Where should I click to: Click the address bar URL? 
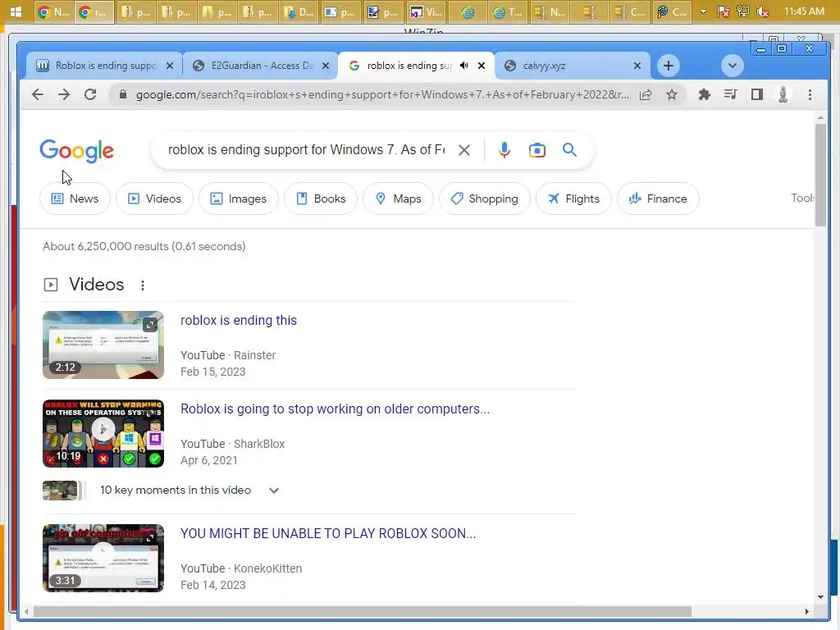point(382,95)
